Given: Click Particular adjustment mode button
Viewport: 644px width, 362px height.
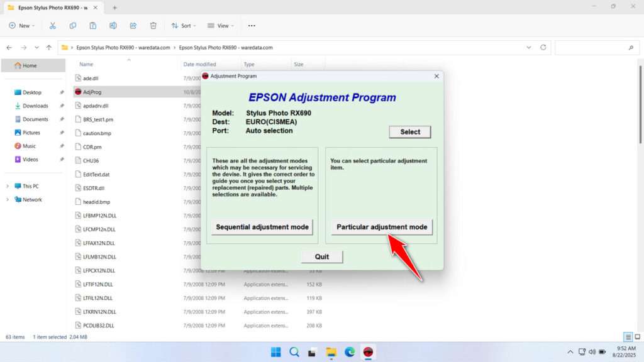Looking at the screenshot, I should 382,227.
